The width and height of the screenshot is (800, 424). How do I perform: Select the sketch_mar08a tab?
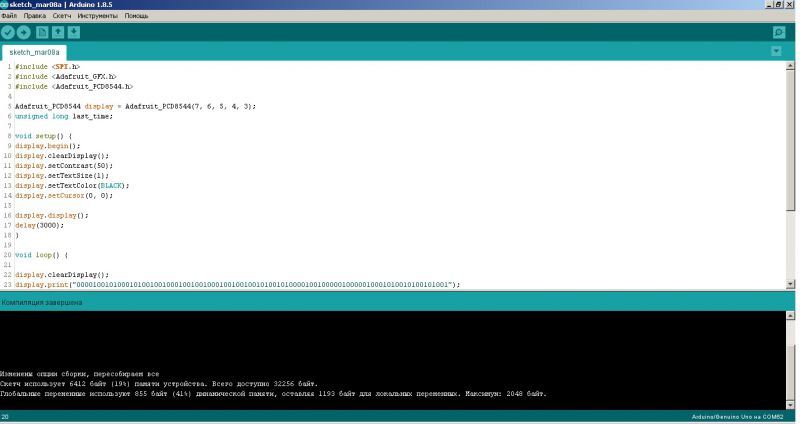34,53
